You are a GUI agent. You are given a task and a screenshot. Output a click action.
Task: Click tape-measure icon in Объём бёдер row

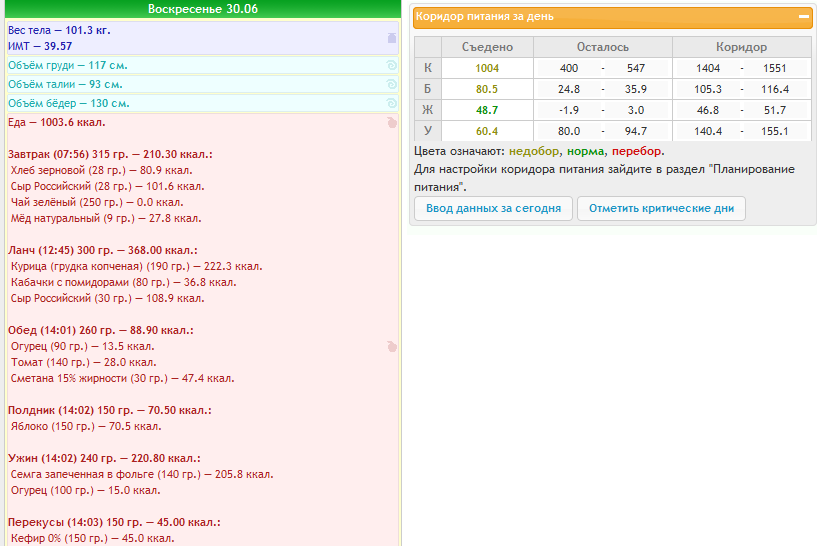pos(391,103)
